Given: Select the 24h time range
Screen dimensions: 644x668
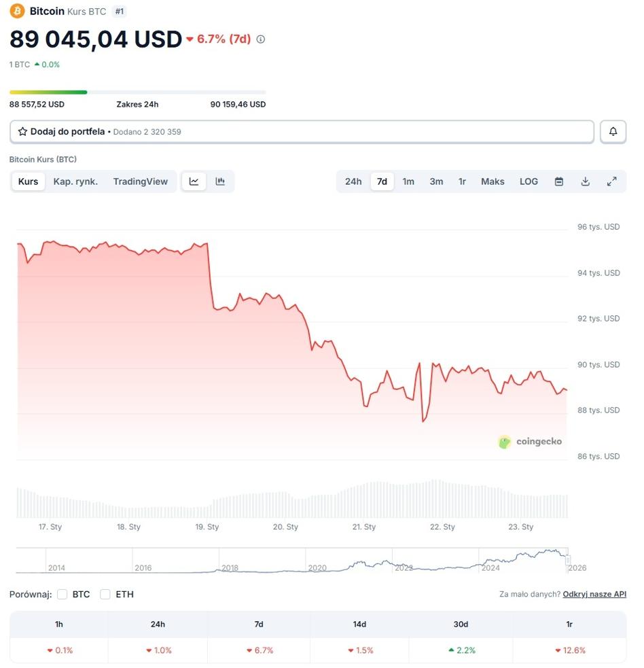Looking at the screenshot, I should pos(353,181).
